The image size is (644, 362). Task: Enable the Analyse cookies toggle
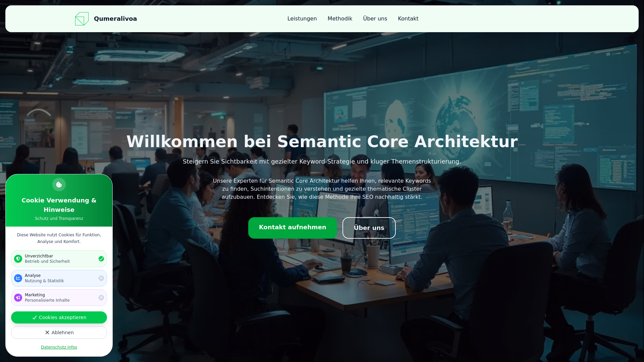pos(101,278)
